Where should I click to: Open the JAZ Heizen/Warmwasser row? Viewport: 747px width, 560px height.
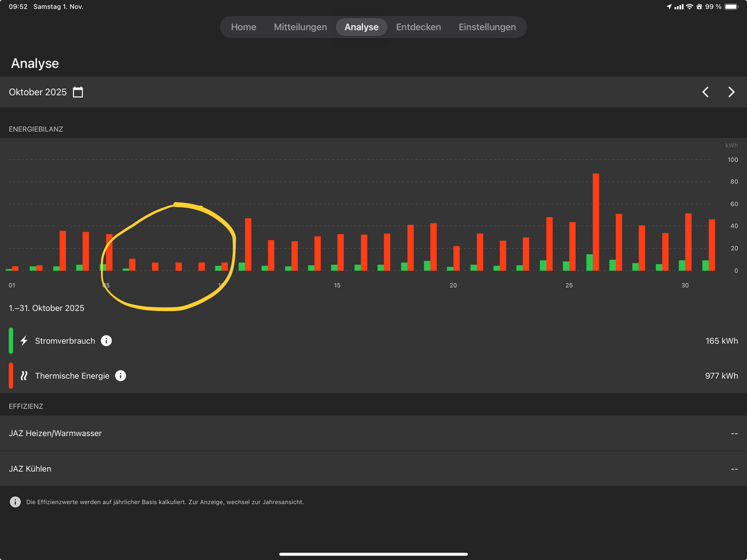(374, 433)
